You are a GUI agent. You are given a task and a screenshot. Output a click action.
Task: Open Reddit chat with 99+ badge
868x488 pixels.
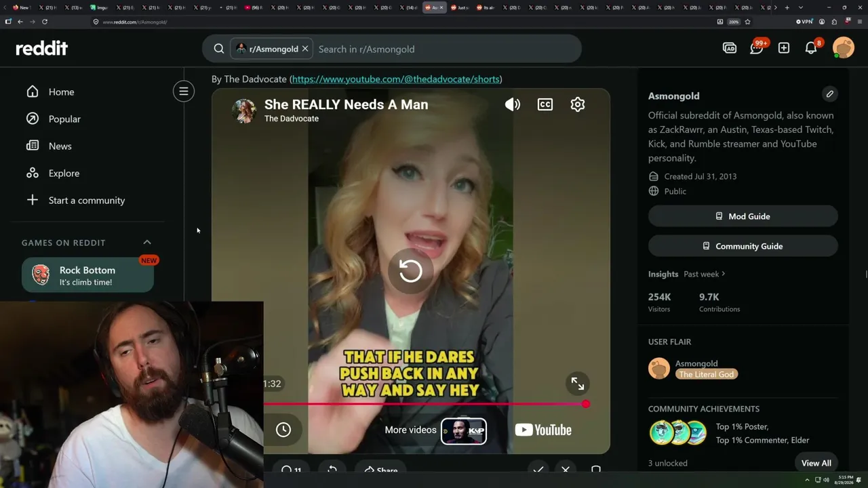(757, 47)
